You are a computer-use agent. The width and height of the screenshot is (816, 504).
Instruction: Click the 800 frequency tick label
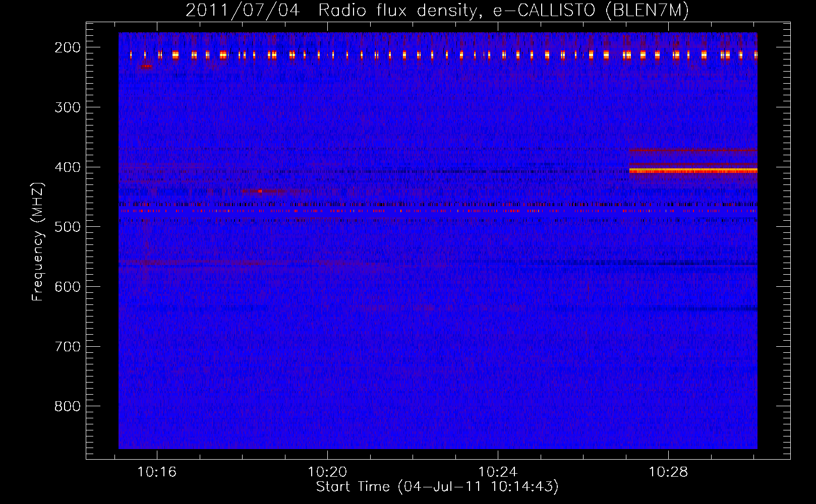pos(68,406)
